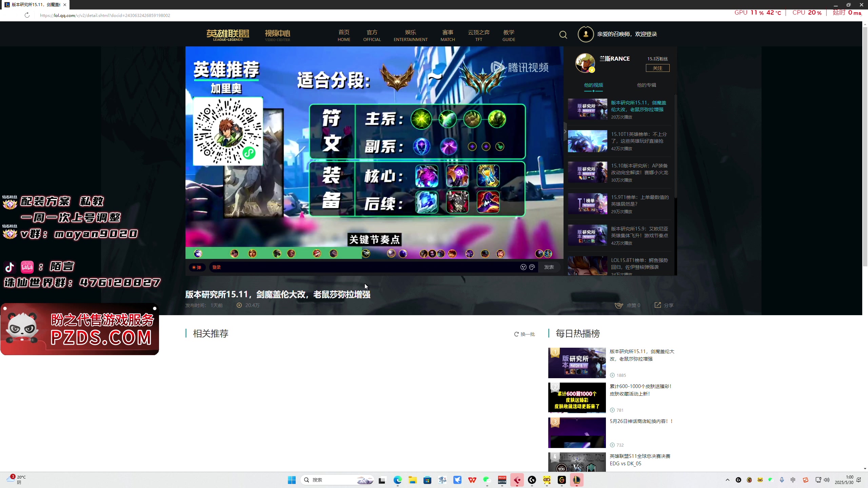868x488 pixels.
Task: Click 登录 in the danmaku input
Action: (216, 267)
